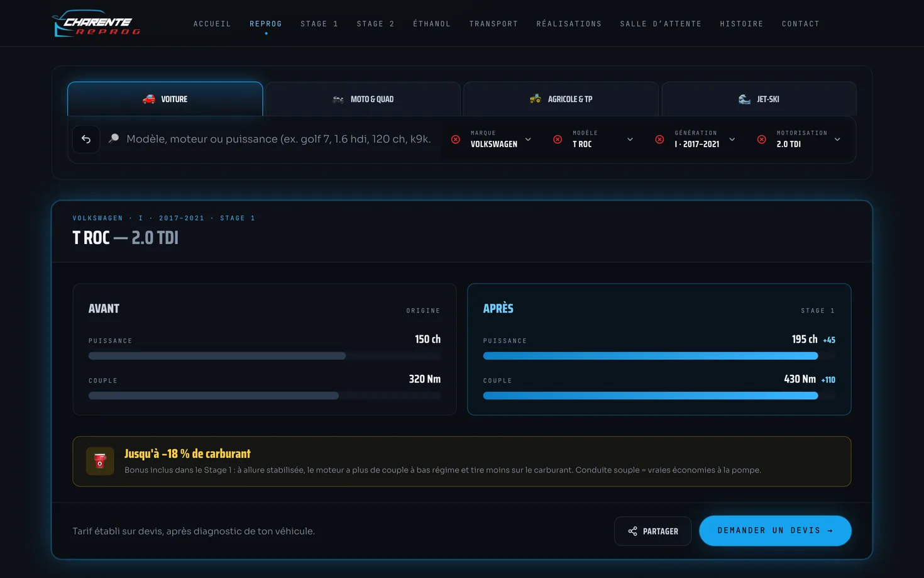Click the fuel can carburant icon
Screen dimensions: 924x578
coord(100,461)
